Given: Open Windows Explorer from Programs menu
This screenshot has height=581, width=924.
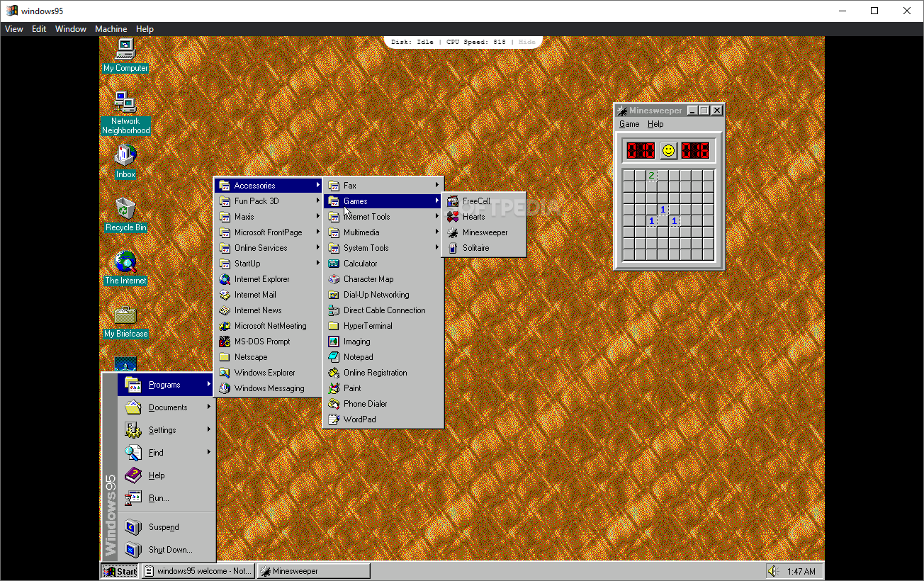Looking at the screenshot, I should pos(269,373).
